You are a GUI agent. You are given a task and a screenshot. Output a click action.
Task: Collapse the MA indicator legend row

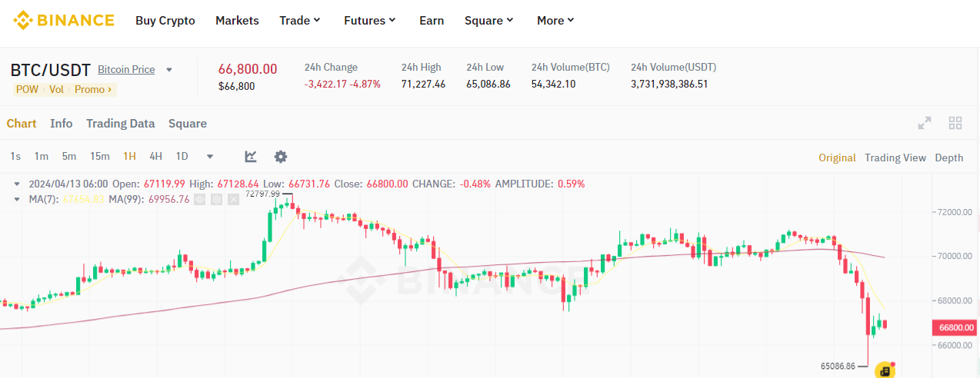click(17, 199)
